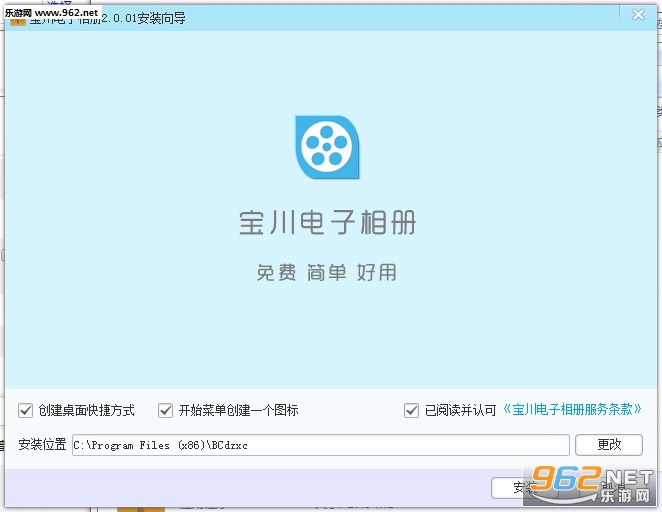Click the 乐游网 www.962.net label
This screenshot has height=512, width=662.
(x=51, y=13)
